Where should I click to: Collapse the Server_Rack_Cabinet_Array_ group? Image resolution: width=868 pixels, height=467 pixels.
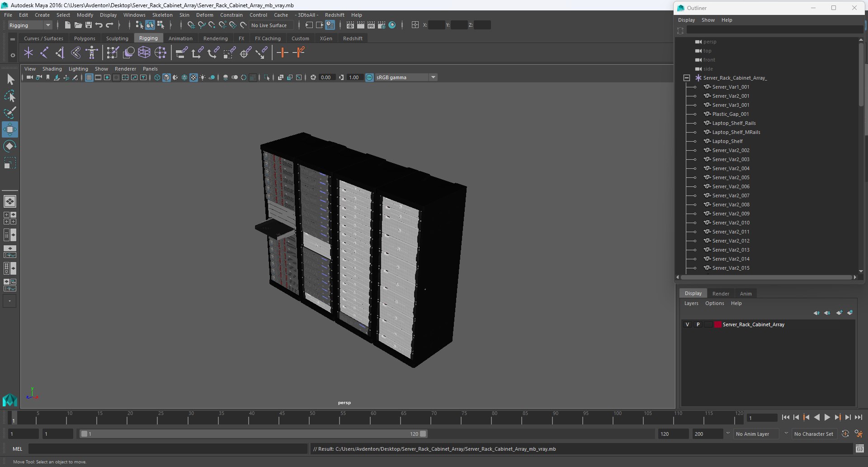(686, 78)
